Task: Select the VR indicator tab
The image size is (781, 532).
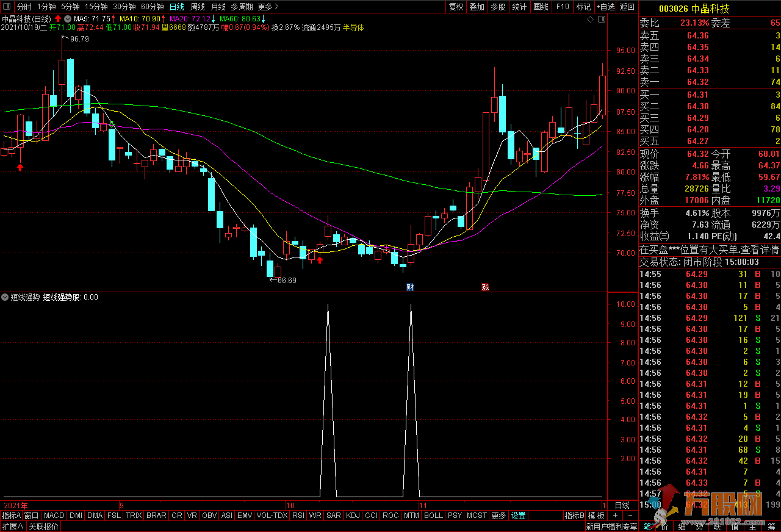Action: click(192, 516)
